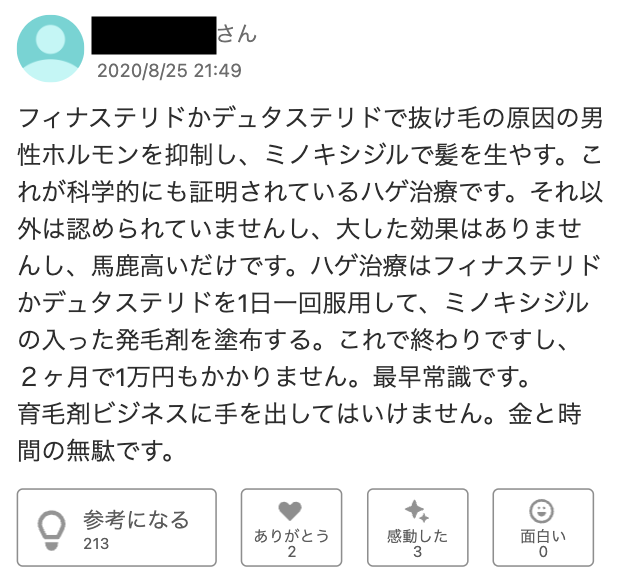This screenshot has width=622, height=582.
Task: Click the sparkle icon above 感動した
Action: tap(417, 511)
